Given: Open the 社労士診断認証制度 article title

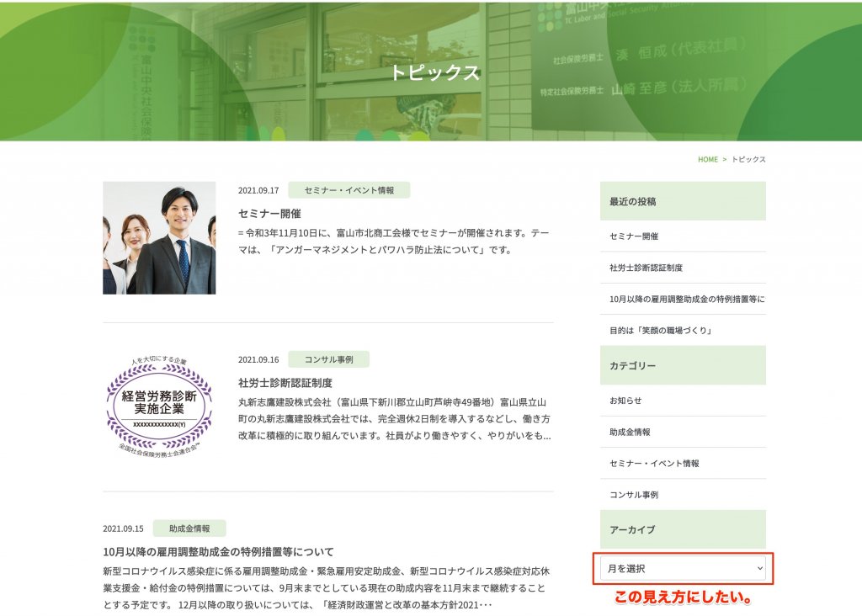Looking at the screenshot, I should 285,383.
